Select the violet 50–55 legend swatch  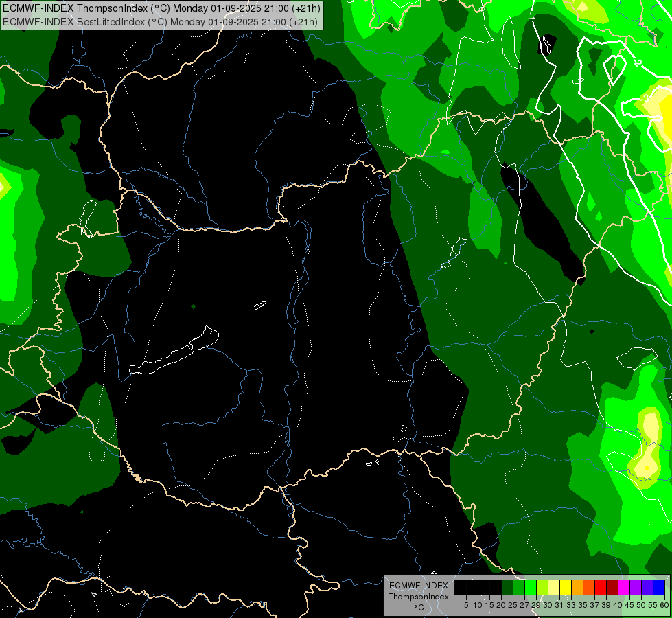[647, 587]
